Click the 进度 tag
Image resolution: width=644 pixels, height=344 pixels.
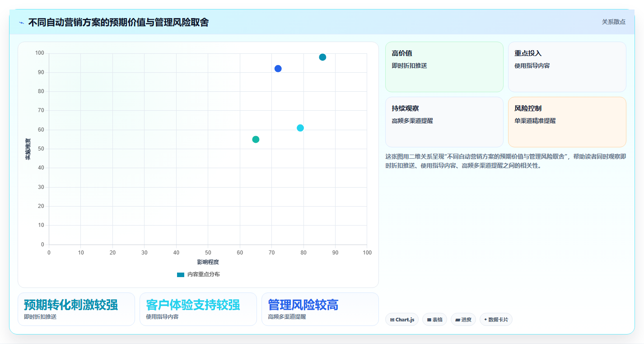463,320
